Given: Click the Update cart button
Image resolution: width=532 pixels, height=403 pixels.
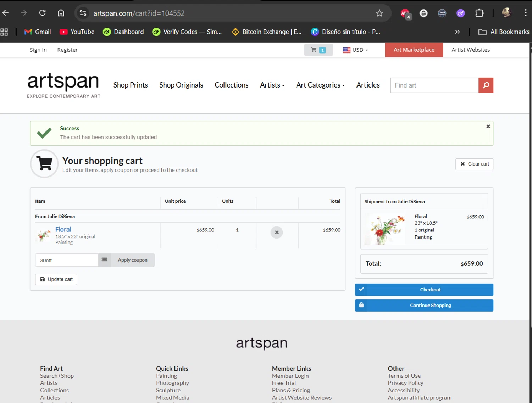Looking at the screenshot, I should [56, 279].
